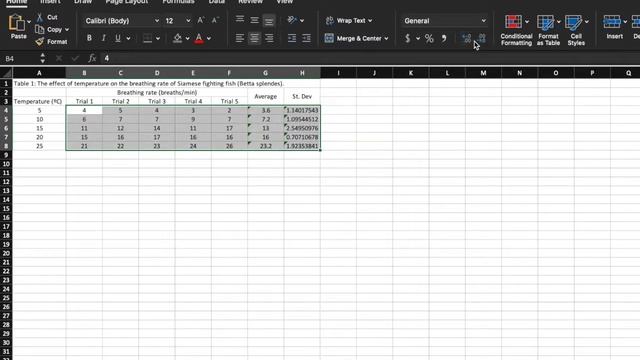This screenshot has width=640, height=360.
Task: Click the Paste clipboard icon
Action: tap(17, 23)
